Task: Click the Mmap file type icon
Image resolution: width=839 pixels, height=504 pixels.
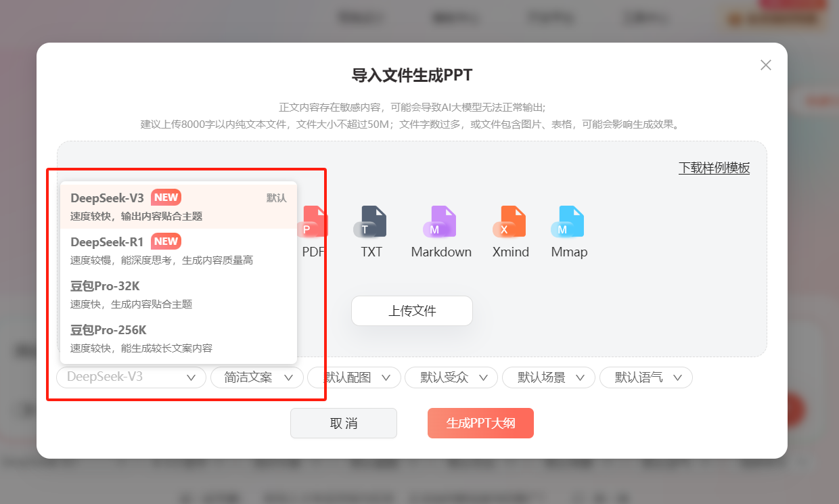Action: pyautogui.click(x=568, y=221)
